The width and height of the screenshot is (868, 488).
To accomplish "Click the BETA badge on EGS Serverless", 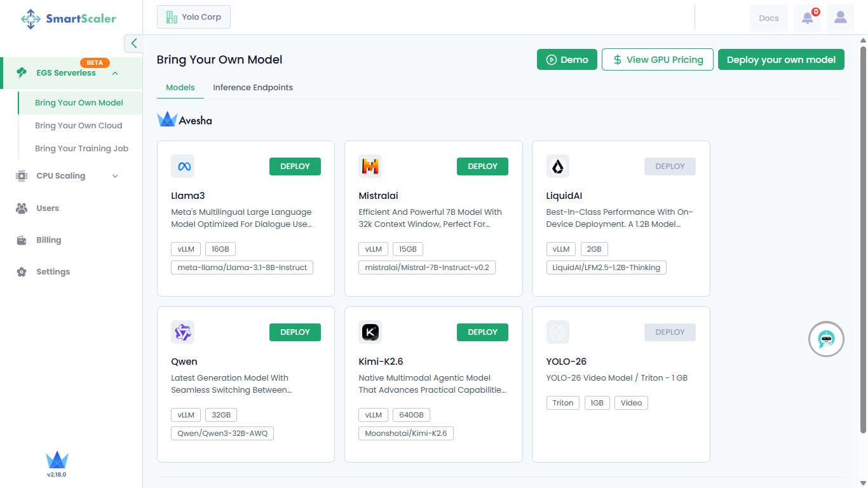I will pyautogui.click(x=95, y=63).
